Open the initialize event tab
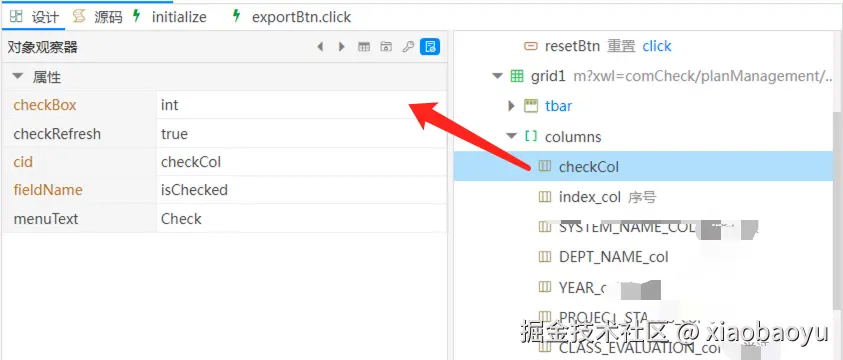The image size is (843, 360). [169, 17]
